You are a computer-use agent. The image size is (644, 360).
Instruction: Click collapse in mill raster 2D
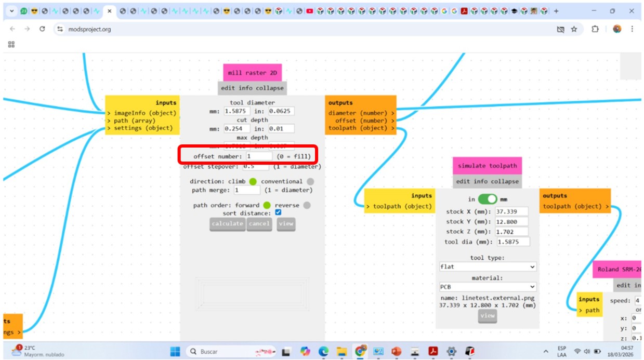point(269,88)
